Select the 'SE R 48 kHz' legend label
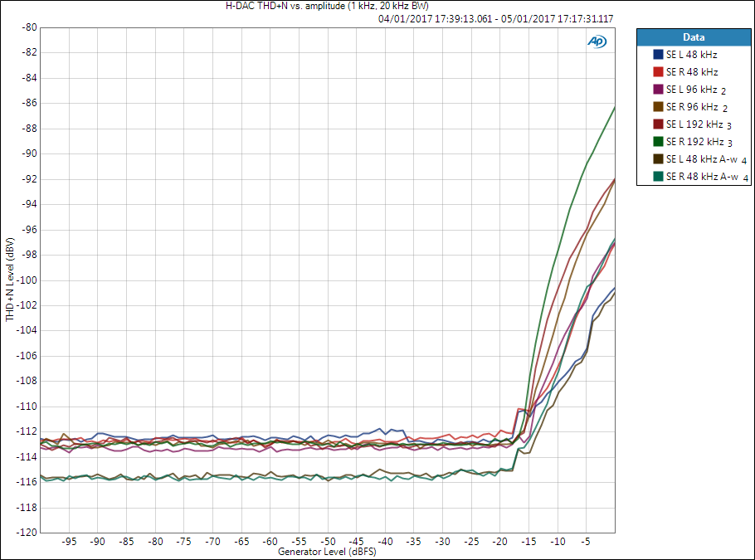The image size is (755, 560). (692, 71)
